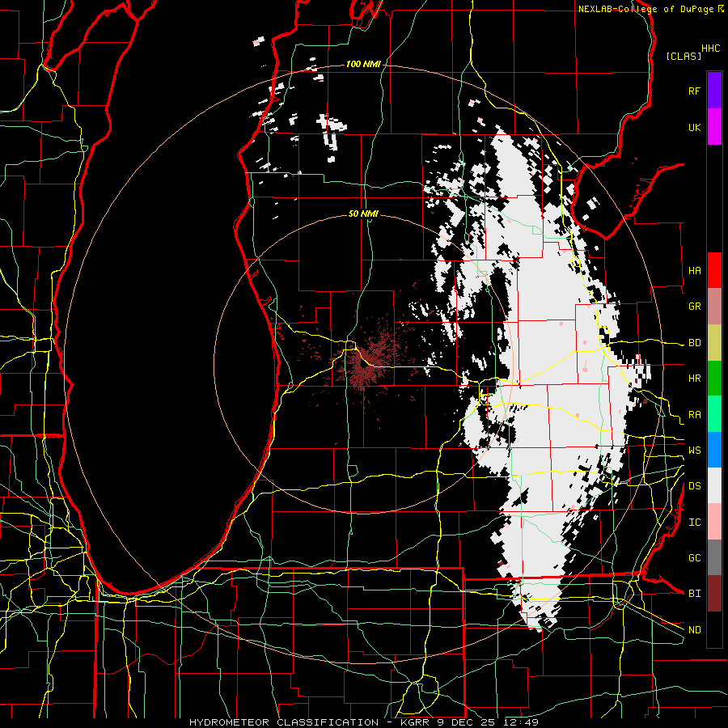This screenshot has height=728, width=728.
Task: Click the IC legend label
Action: tap(694, 523)
